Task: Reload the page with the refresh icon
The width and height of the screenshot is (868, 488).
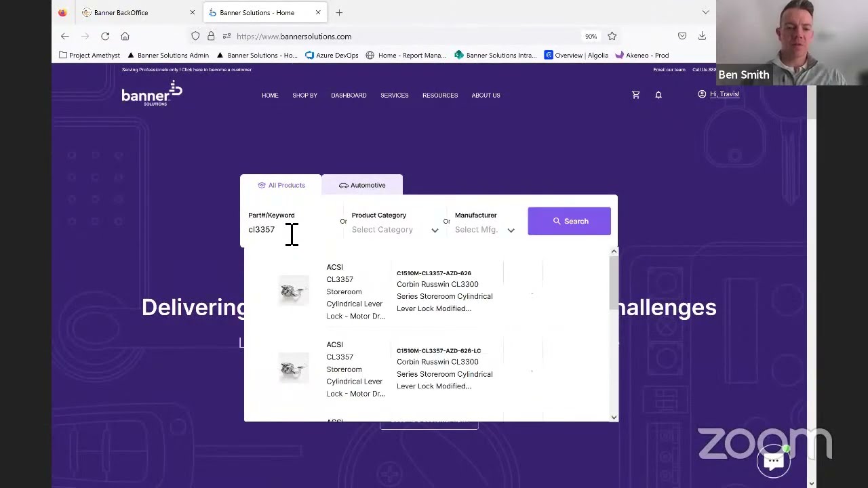Action: (x=105, y=36)
